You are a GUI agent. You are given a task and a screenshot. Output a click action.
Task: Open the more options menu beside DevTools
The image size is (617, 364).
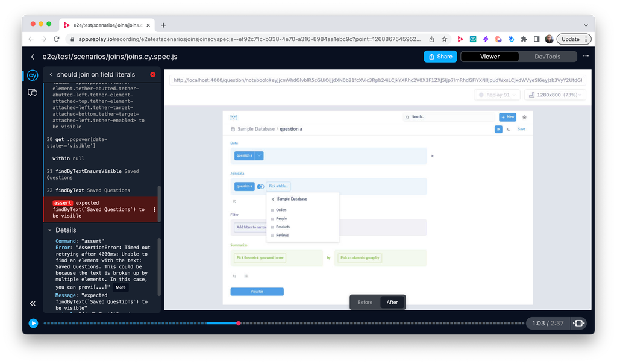(586, 56)
